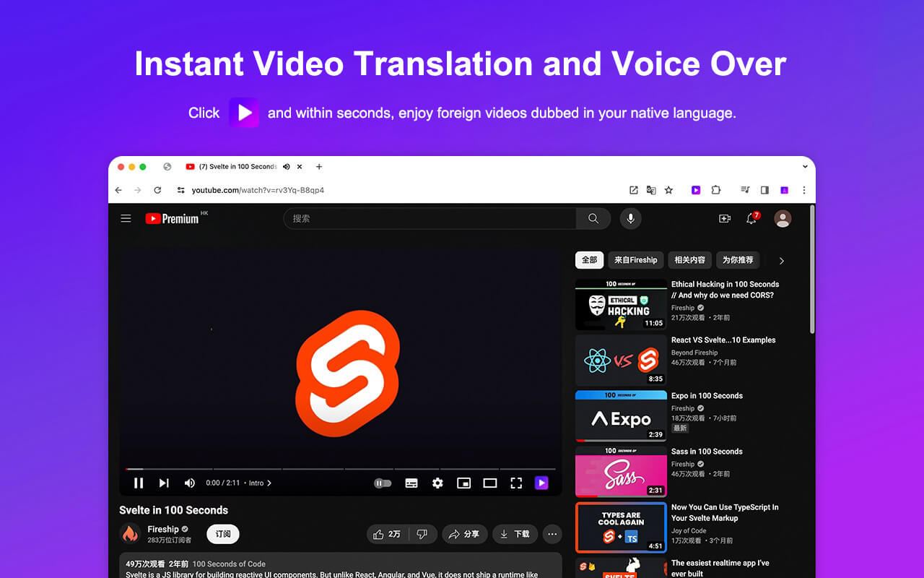The image size is (924, 578).
Task: Open the three-dot browser menu
Action: (x=804, y=190)
